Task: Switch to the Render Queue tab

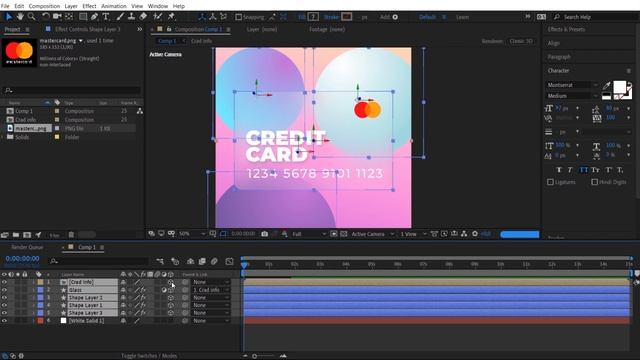Action: pyautogui.click(x=27, y=247)
